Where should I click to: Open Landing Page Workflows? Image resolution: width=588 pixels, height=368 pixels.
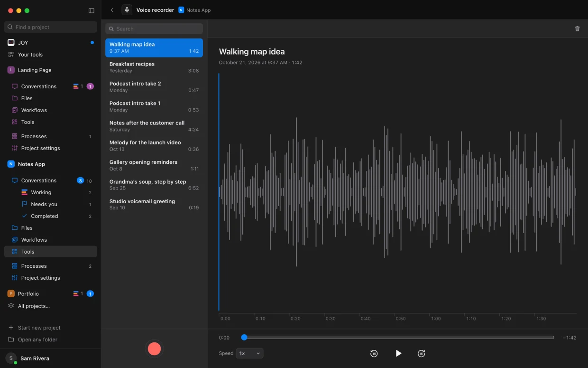[51, 110]
